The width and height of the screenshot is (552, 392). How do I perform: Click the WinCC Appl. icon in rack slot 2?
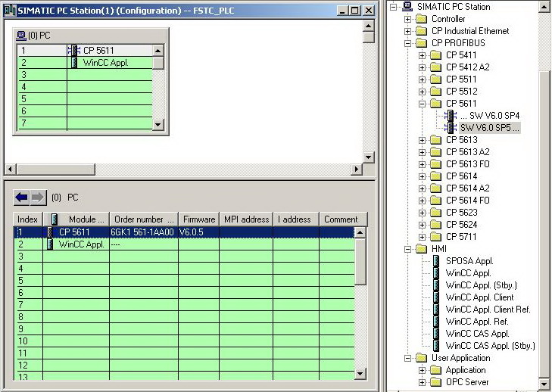coord(74,63)
